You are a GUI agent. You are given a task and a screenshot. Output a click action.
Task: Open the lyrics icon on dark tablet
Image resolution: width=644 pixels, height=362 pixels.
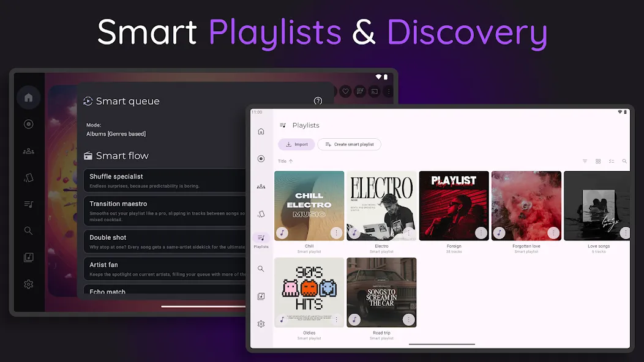coord(360,92)
